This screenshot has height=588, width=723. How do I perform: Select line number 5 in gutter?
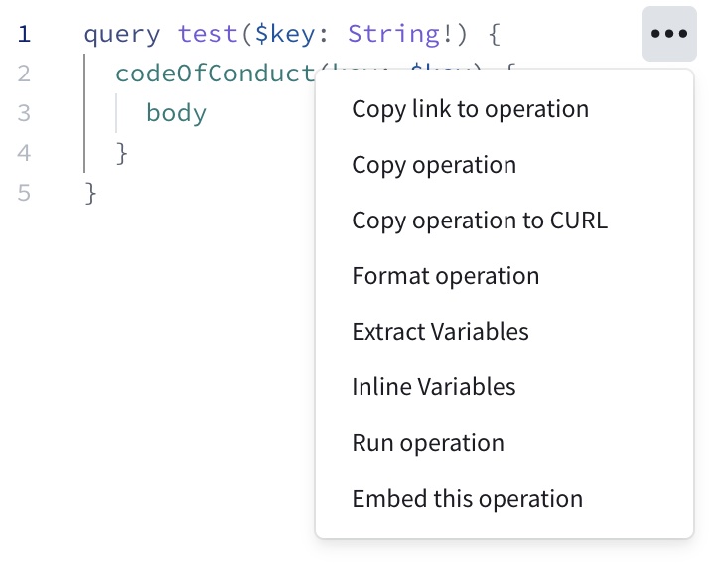coord(24,193)
